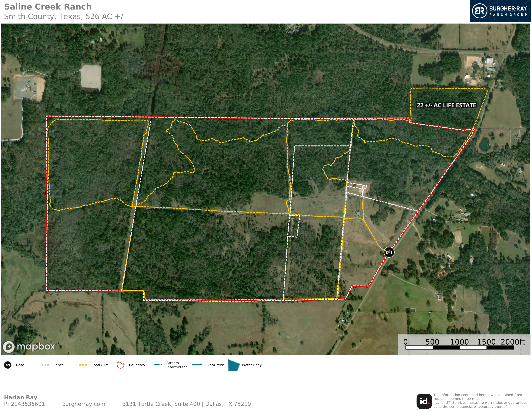The width and height of the screenshot is (532, 411).
Task: Click the Burgher-Ray Ranch Group logo
Action: pyautogui.click(x=500, y=11)
